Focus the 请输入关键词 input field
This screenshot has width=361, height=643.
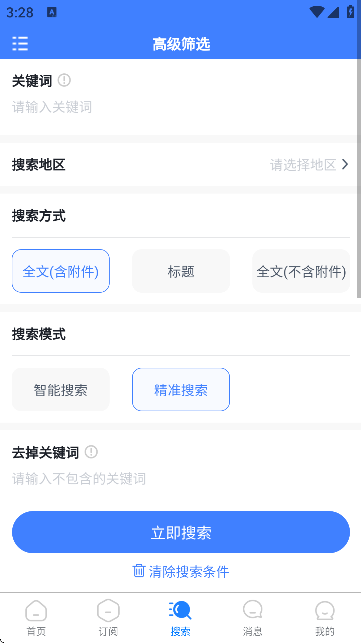click(x=180, y=107)
